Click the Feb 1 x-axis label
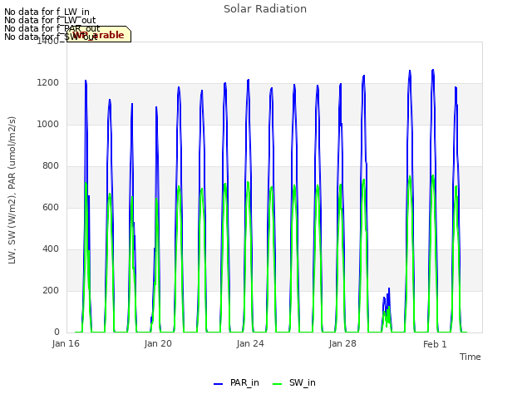 point(435,344)
